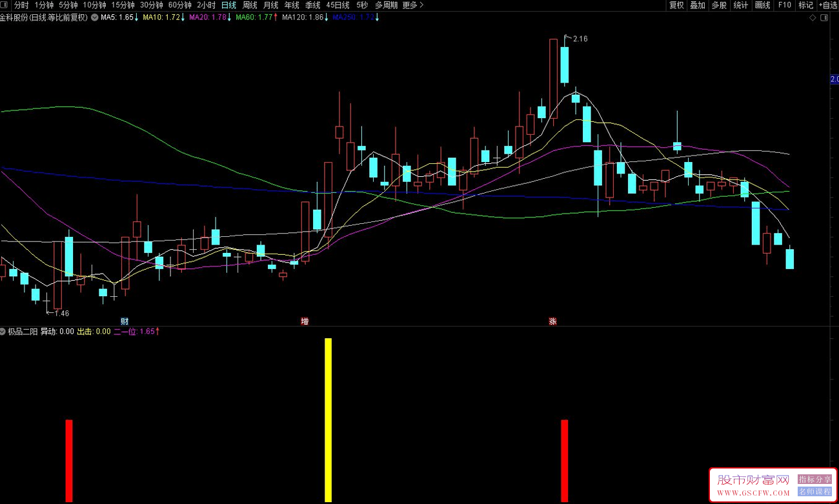Switch to 周线 weekly chart
839x504 pixels.
250,5
